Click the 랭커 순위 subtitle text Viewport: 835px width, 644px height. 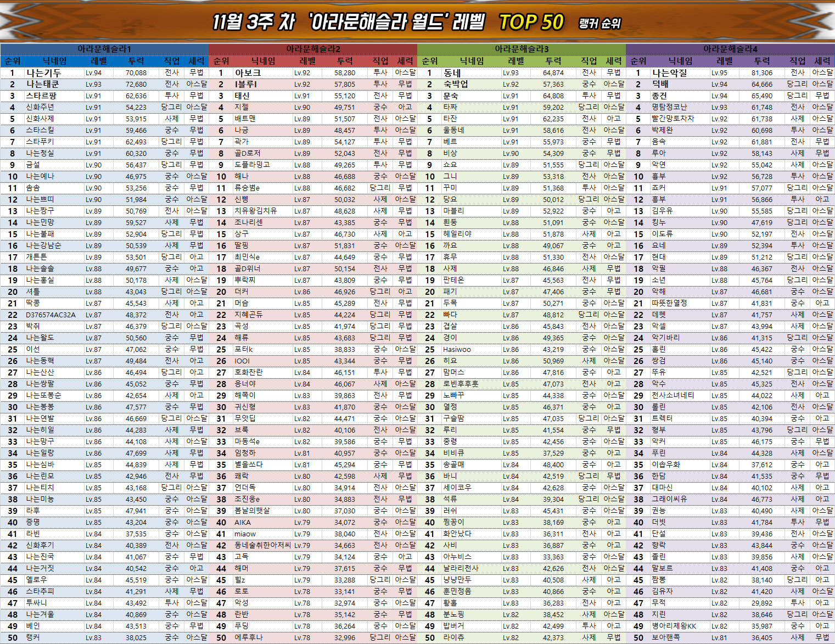(599, 24)
